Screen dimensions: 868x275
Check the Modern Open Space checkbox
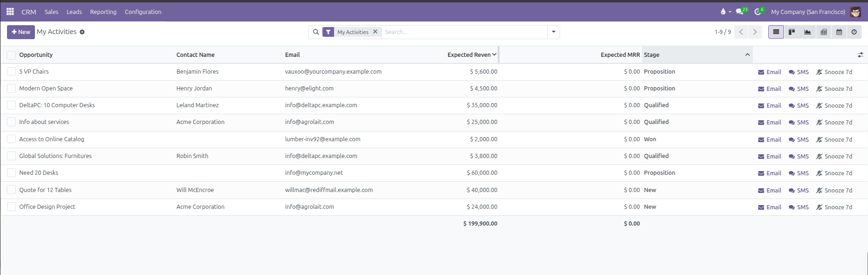(12, 89)
